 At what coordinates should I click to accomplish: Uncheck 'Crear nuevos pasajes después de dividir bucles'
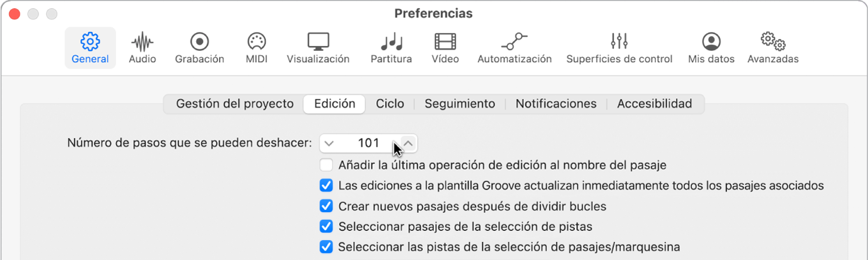(326, 206)
